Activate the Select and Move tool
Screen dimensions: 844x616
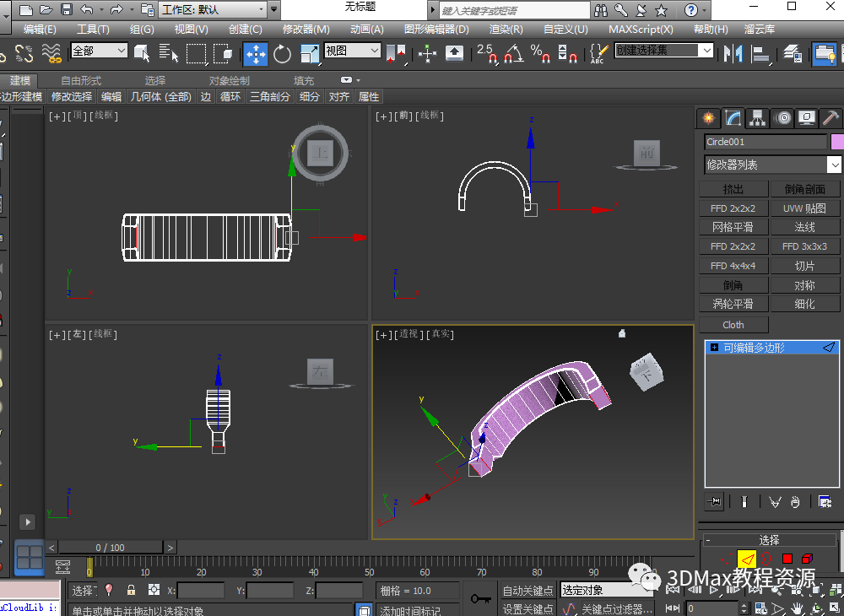point(256,53)
